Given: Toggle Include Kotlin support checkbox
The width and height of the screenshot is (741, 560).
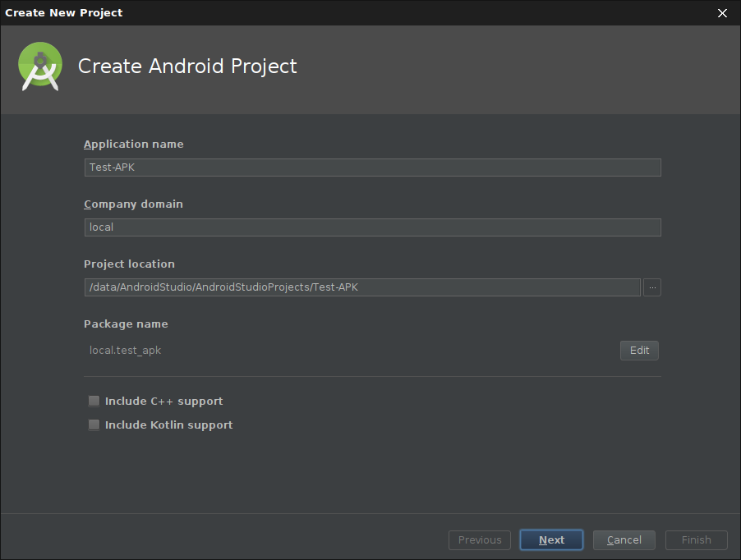Looking at the screenshot, I should (x=94, y=425).
